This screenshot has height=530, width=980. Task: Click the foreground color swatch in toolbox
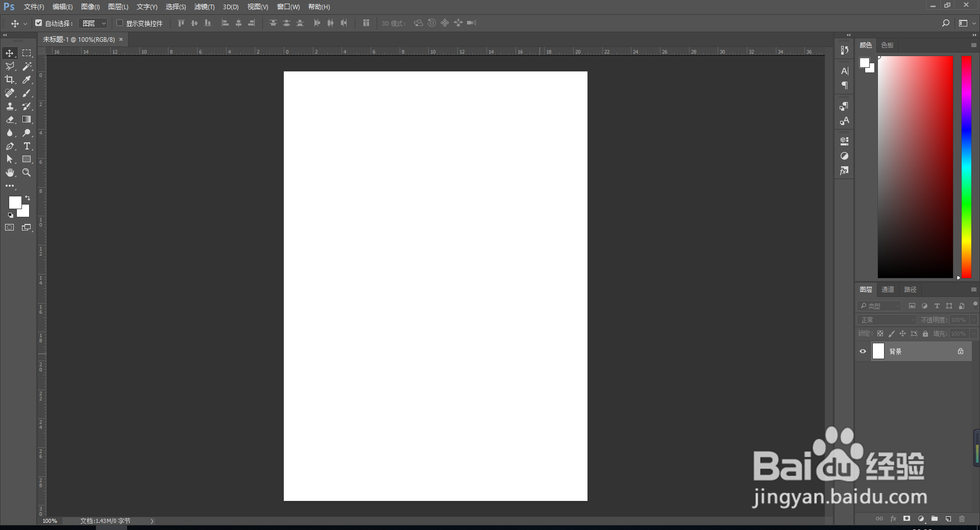tap(15, 202)
